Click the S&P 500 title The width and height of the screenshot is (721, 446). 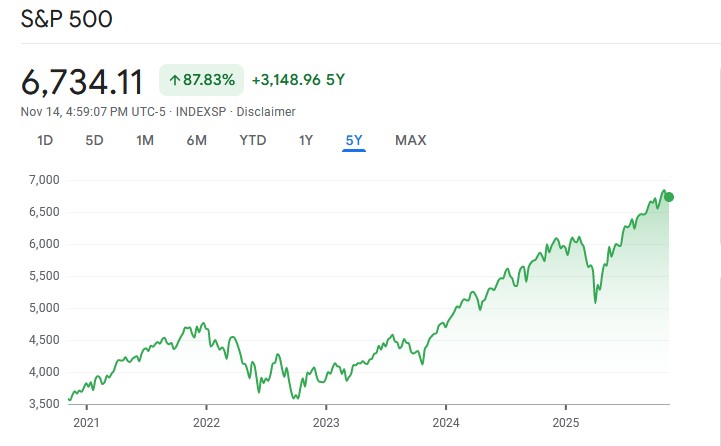coord(67,19)
